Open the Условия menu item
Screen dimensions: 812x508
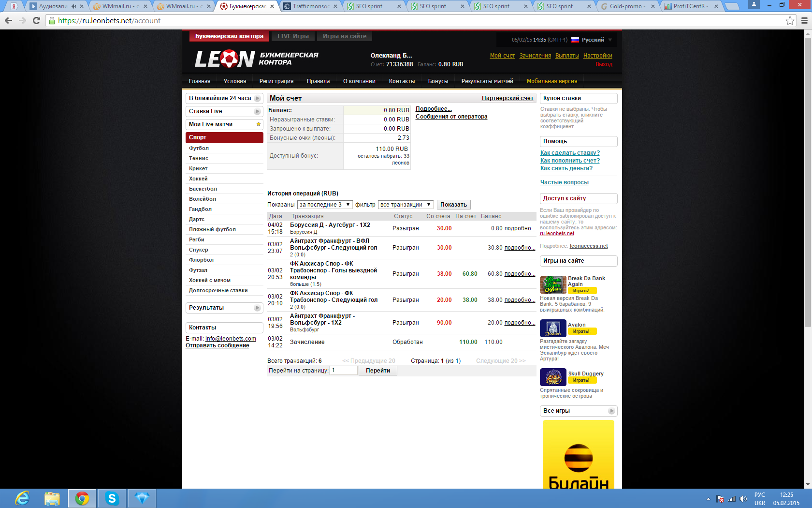(235, 81)
